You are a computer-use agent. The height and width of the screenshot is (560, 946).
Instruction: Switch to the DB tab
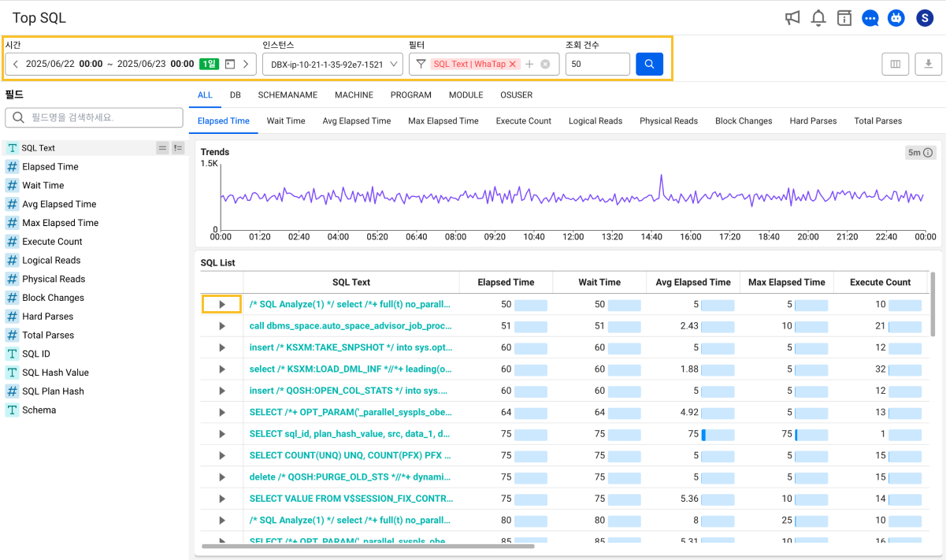[x=236, y=95]
